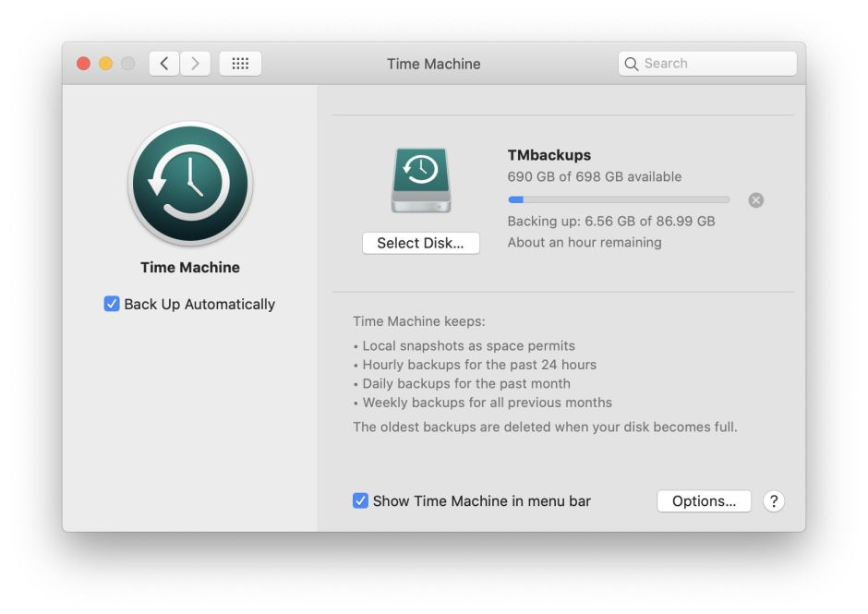Click the magnifying glass search icon

tap(631, 64)
